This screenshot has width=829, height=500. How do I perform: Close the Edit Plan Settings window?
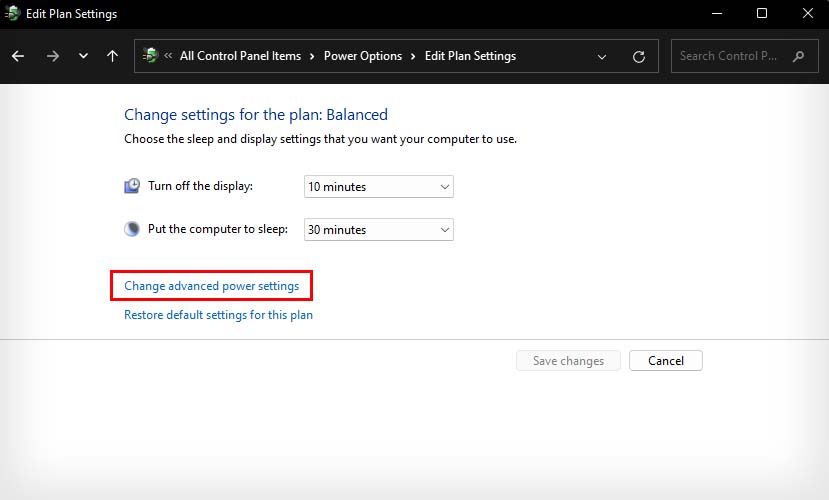[807, 13]
